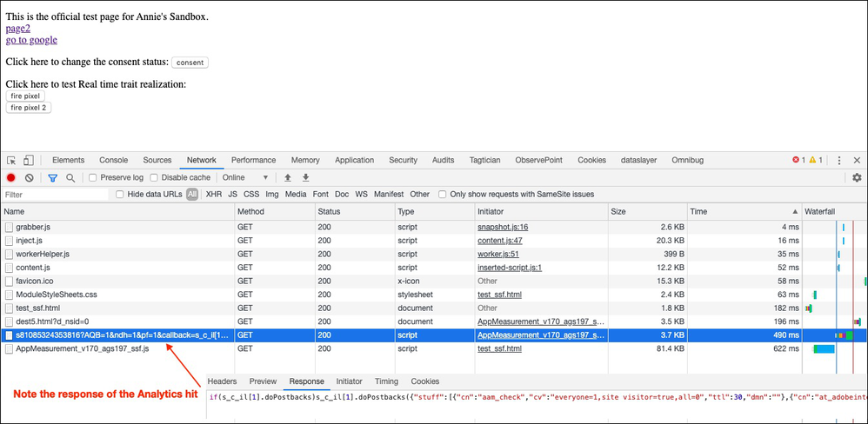Select the AppMeasurement_v170_ags197_ssf.js request row

coord(83,348)
